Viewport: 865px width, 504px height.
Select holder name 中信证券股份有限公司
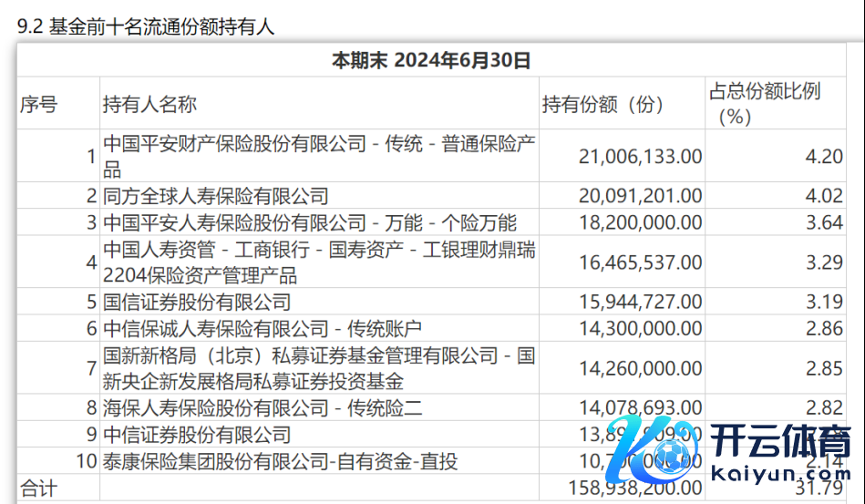197,435
